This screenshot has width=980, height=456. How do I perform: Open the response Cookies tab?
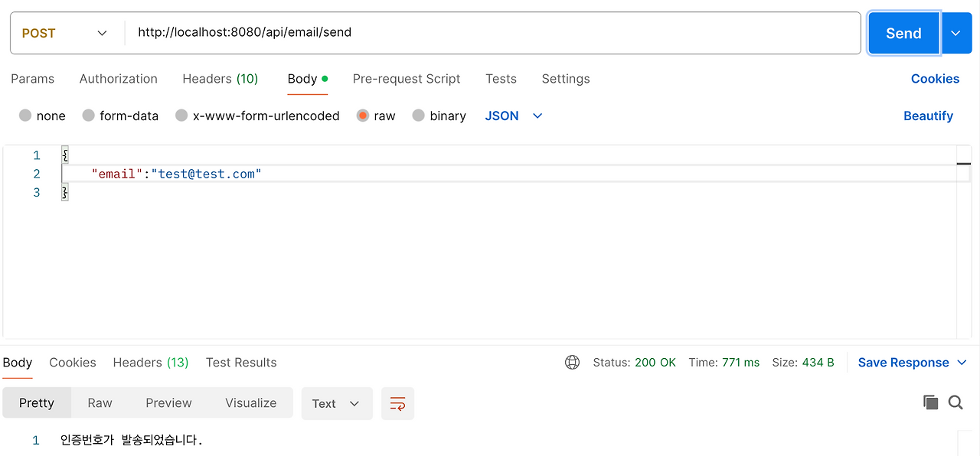point(73,363)
